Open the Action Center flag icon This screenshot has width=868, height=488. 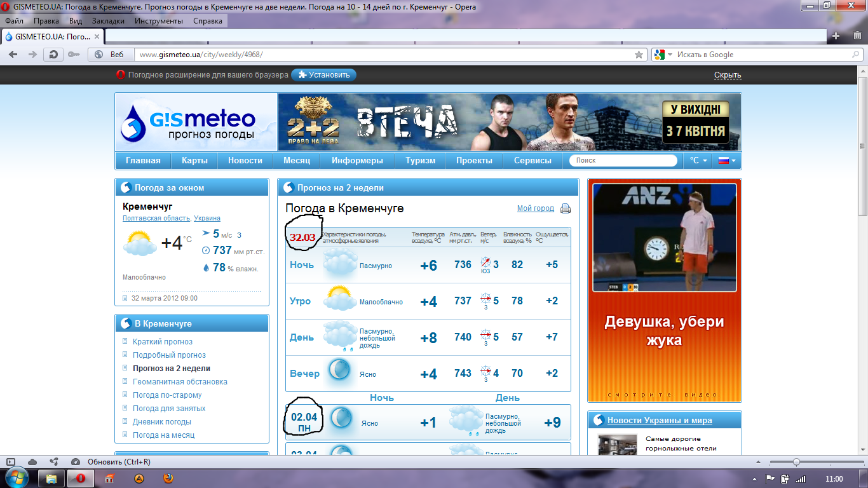770,479
